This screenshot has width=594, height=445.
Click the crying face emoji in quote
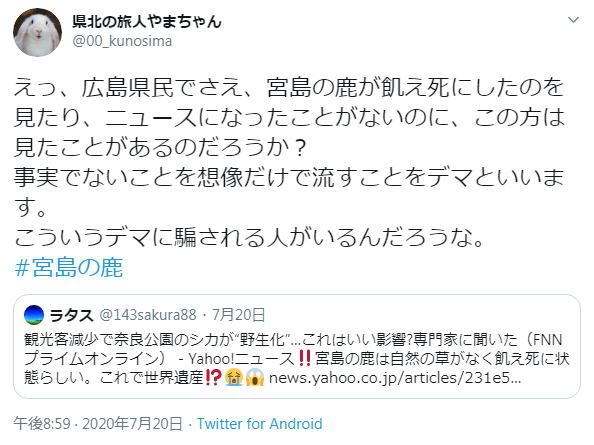[233, 378]
